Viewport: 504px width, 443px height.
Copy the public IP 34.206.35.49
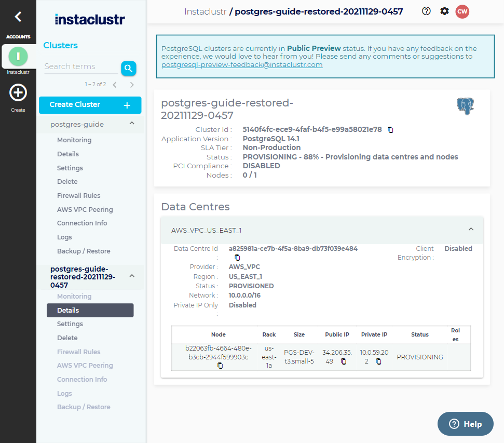point(343,361)
